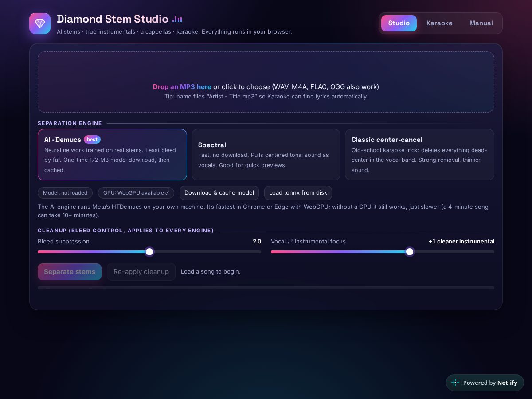Click the Separate stems button
Screen dimensions: 532x399
(x=70, y=272)
